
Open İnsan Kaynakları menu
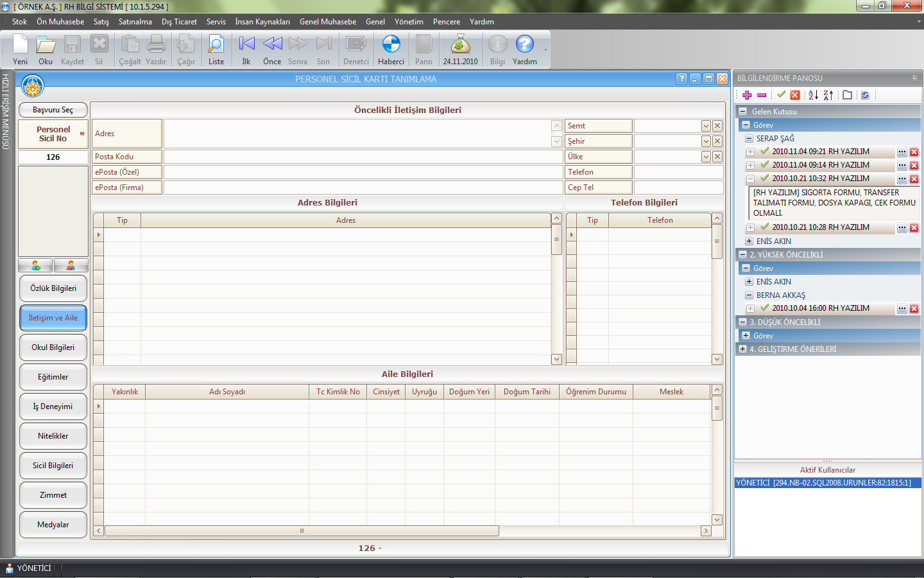(x=262, y=22)
